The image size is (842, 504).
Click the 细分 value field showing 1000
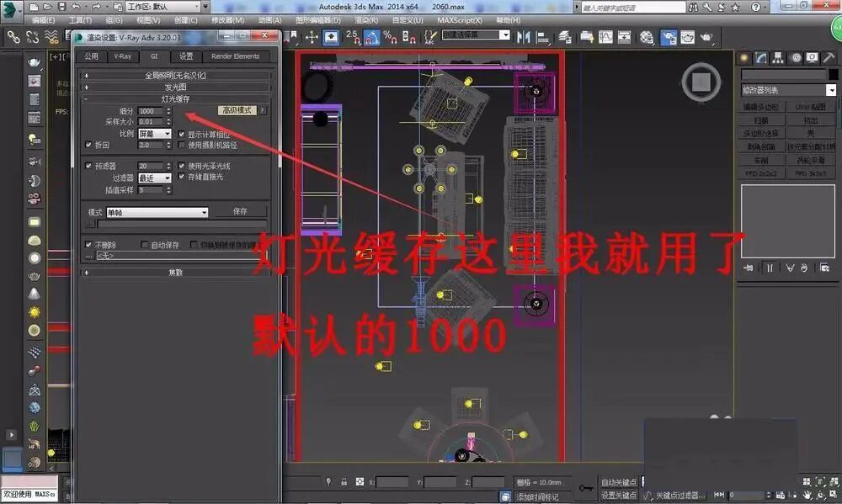151,111
